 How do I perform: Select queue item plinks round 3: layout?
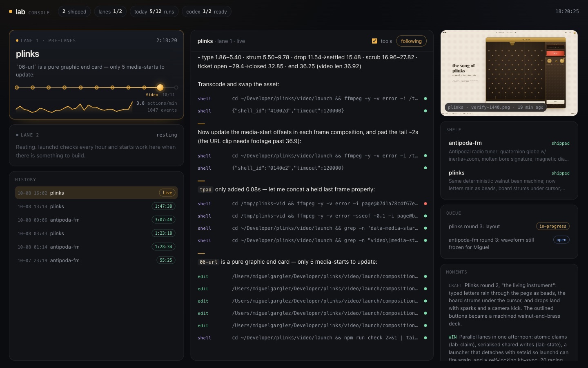(x=509, y=226)
